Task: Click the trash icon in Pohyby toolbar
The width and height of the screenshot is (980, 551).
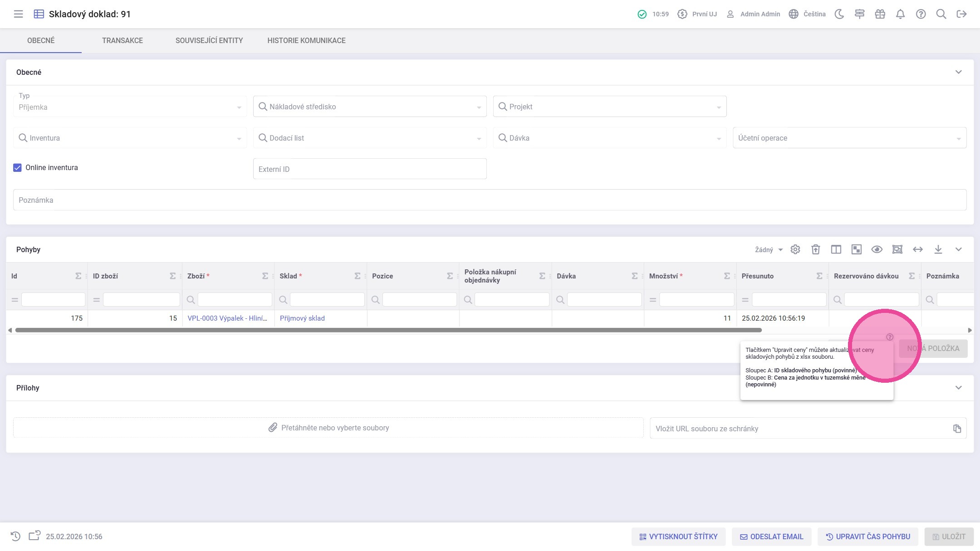Action: click(815, 249)
